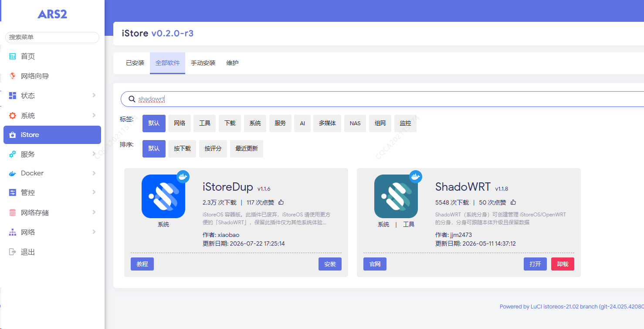Click the search magnifier icon

coord(132,99)
